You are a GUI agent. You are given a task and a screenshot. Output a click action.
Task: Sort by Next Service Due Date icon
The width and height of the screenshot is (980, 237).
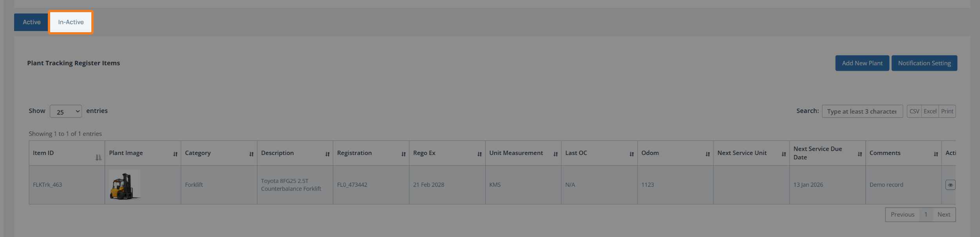[860, 154]
